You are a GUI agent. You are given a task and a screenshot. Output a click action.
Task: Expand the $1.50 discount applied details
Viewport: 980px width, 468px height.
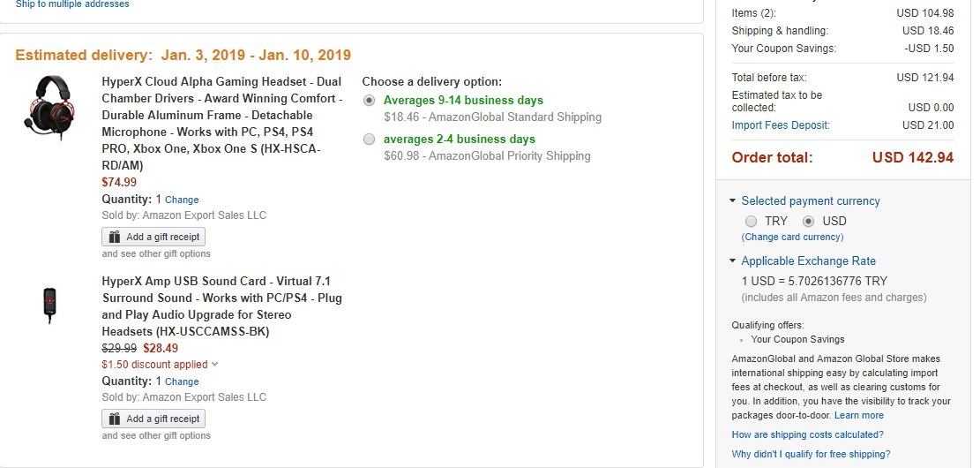[x=214, y=365]
